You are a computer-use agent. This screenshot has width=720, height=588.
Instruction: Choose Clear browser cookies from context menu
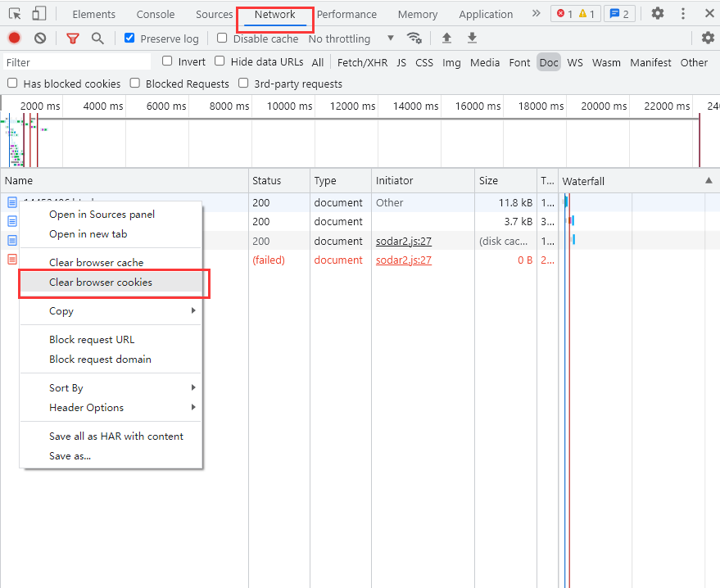pyautogui.click(x=101, y=283)
